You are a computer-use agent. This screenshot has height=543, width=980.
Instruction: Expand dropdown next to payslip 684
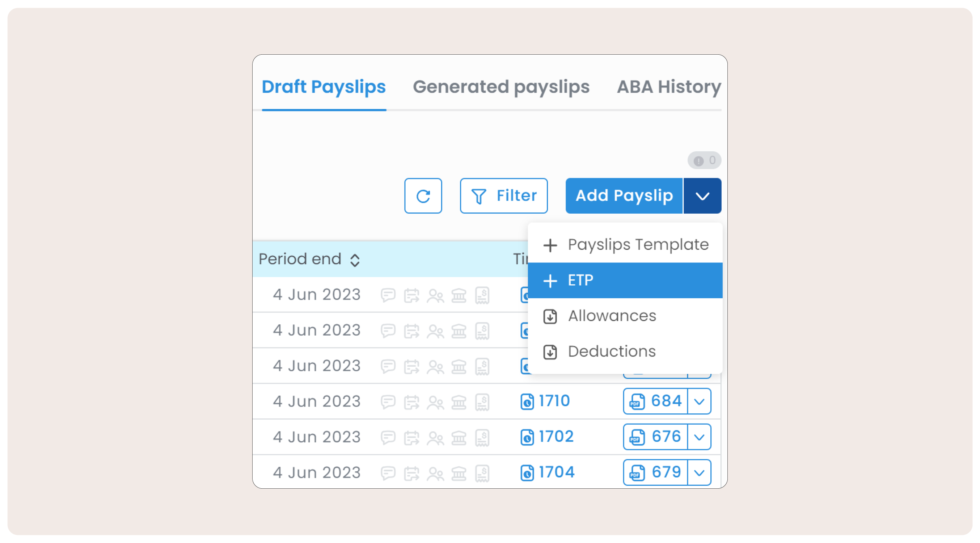pyautogui.click(x=699, y=401)
